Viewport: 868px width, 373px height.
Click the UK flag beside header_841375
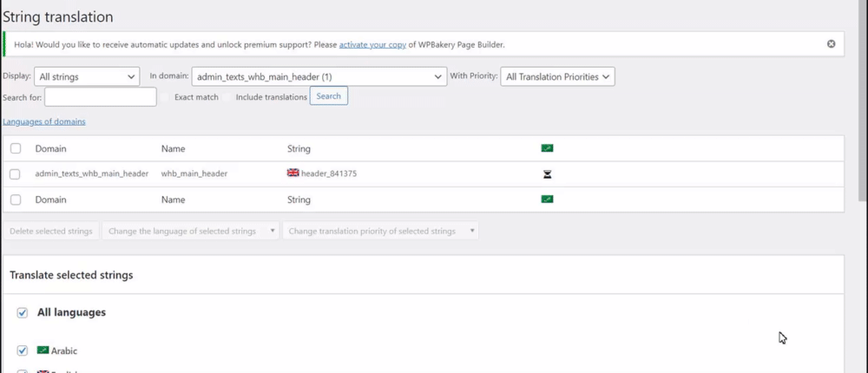click(293, 173)
